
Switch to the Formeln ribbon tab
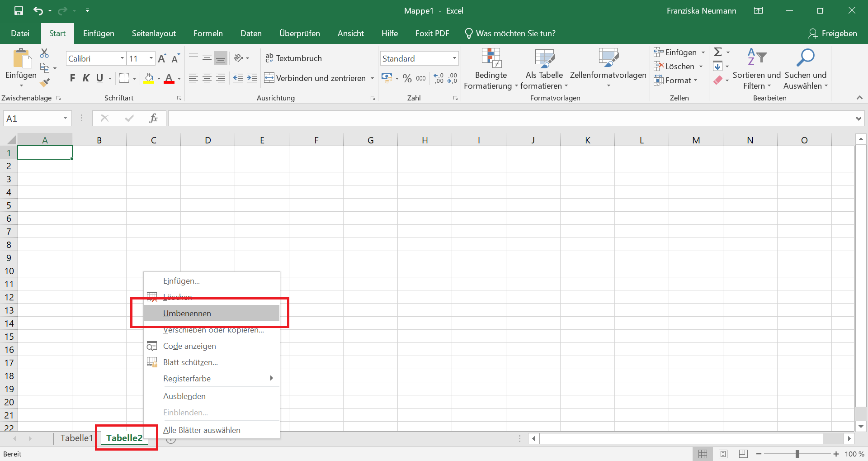[x=208, y=33]
